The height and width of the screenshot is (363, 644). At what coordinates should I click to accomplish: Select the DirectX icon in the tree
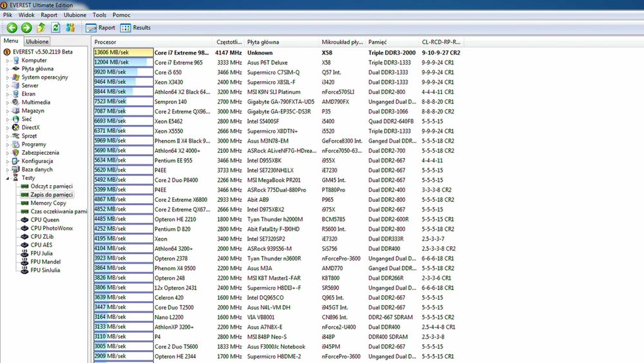(x=15, y=128)
